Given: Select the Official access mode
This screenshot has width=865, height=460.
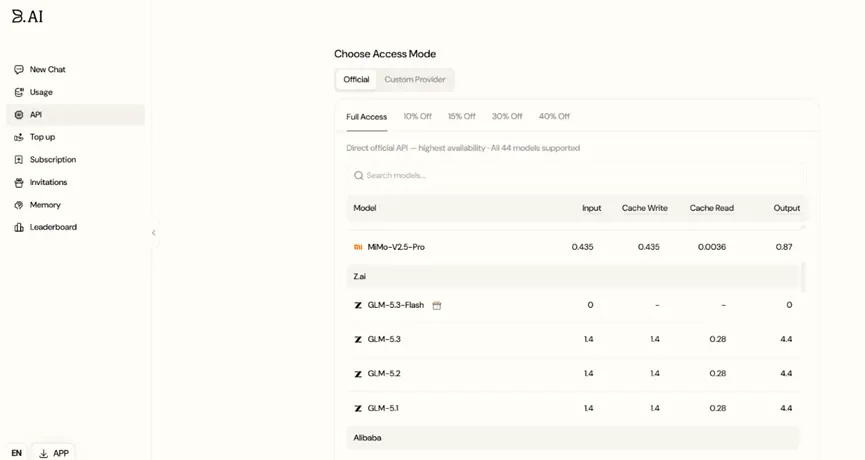Looking at the screenshot, I should (x=356, y=79).
